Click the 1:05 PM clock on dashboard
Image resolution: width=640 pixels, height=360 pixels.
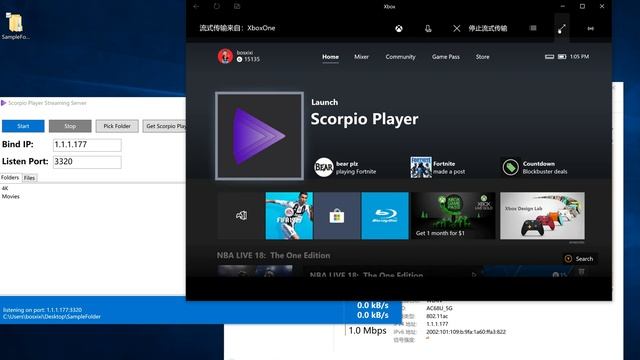[x=579, y=57]
